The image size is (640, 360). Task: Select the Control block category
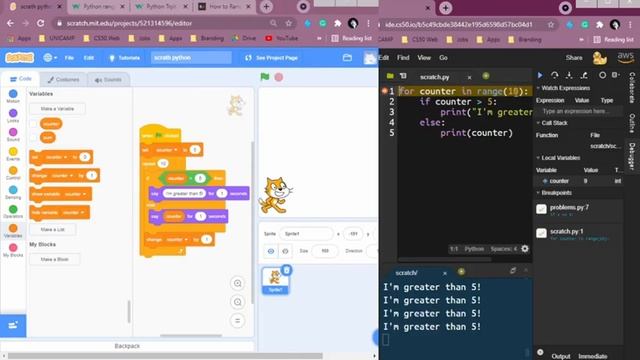click(x=13, y=173)
